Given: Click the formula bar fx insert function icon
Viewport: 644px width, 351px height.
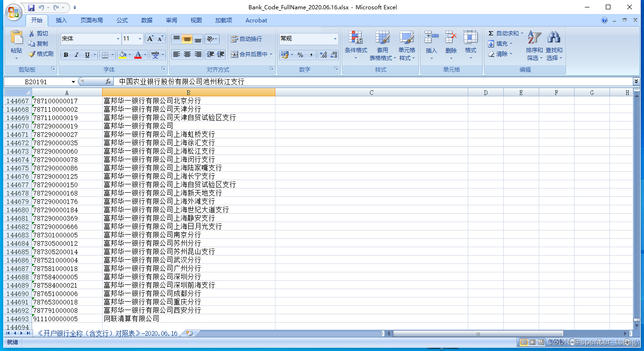Looking at the screenshot, I should point(108,81).
